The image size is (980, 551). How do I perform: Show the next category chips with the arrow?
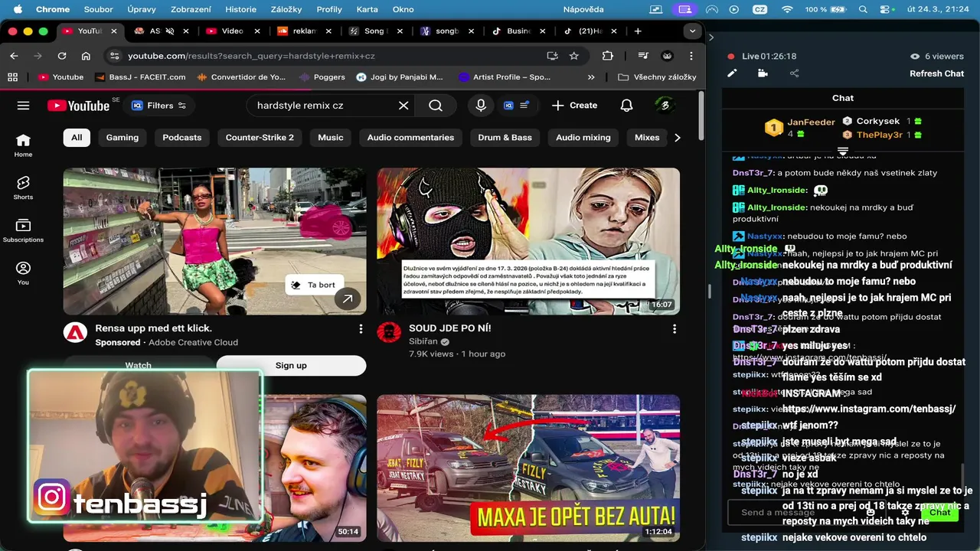[x=677, y=138]
